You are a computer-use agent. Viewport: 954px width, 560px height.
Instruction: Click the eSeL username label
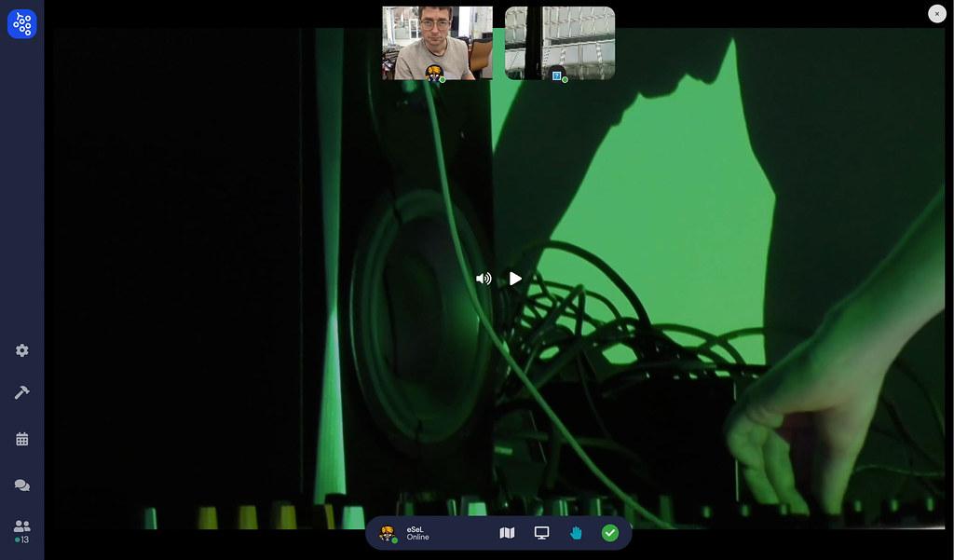(x=415, y=529)
